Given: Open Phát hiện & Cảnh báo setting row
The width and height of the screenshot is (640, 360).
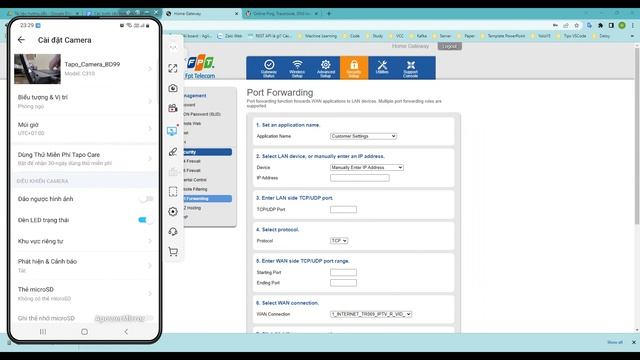Looking at the screenshot, I should click(84, 265).
